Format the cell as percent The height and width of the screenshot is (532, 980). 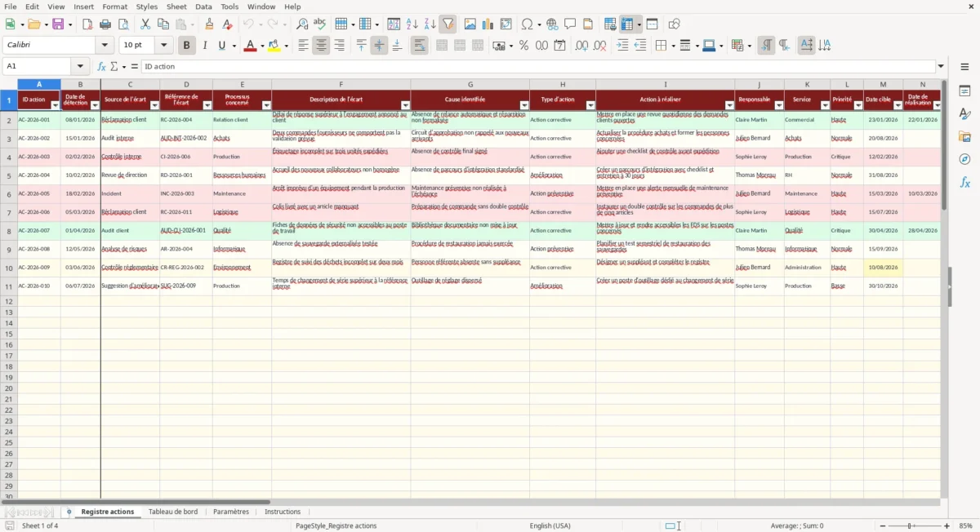pyautogui.click(x=523, y=46)
